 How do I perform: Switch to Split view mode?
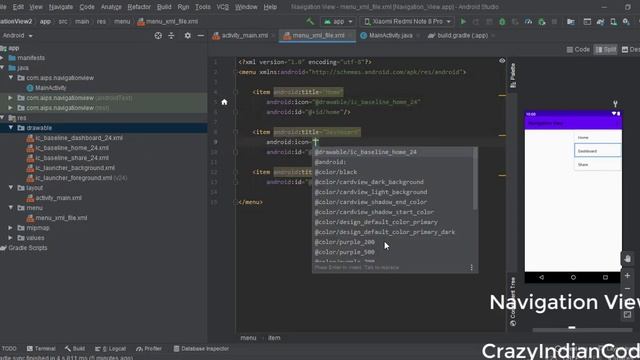point(606,49)
